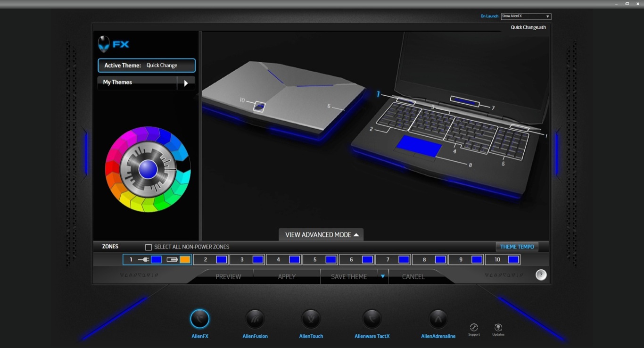Viewport: 644px width, 348px height.
Task: Click the Active Theme Quick Change field
Action: [x=147, y=66]
